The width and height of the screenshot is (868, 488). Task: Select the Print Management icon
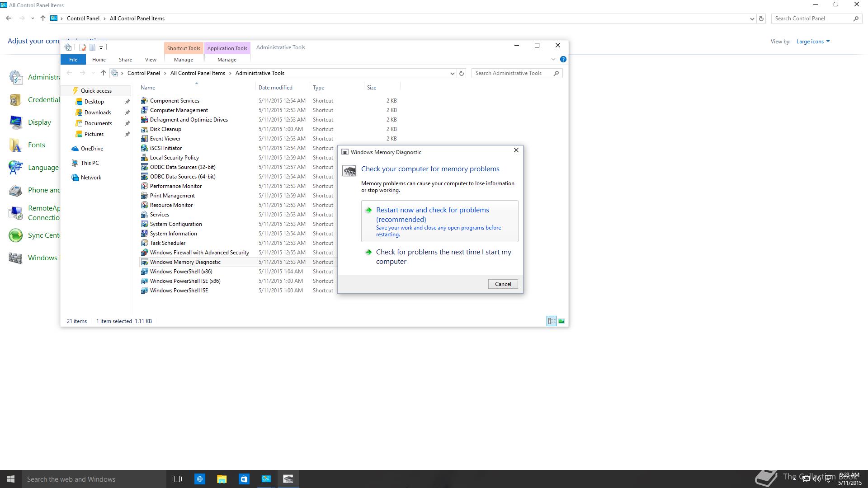(x=144, y=195)
